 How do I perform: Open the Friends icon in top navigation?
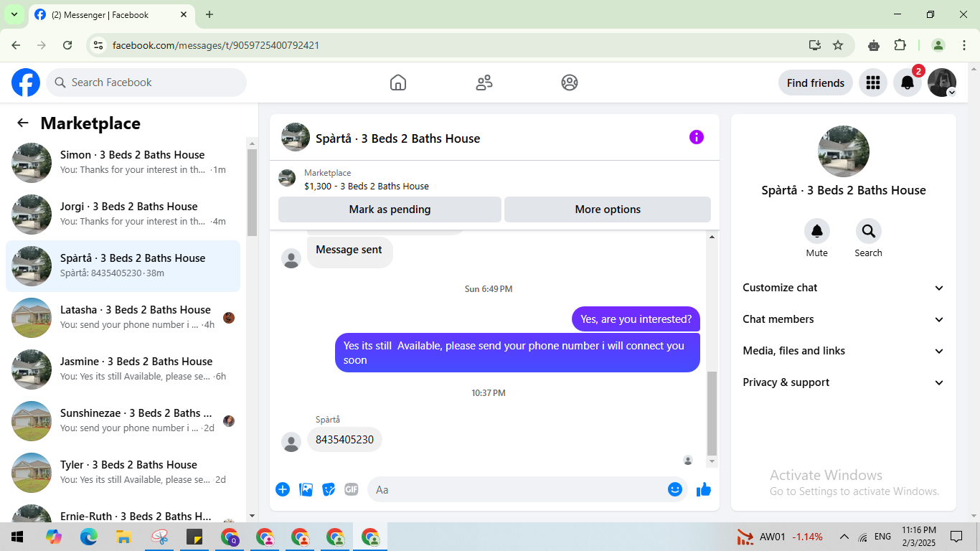[484, 83]
